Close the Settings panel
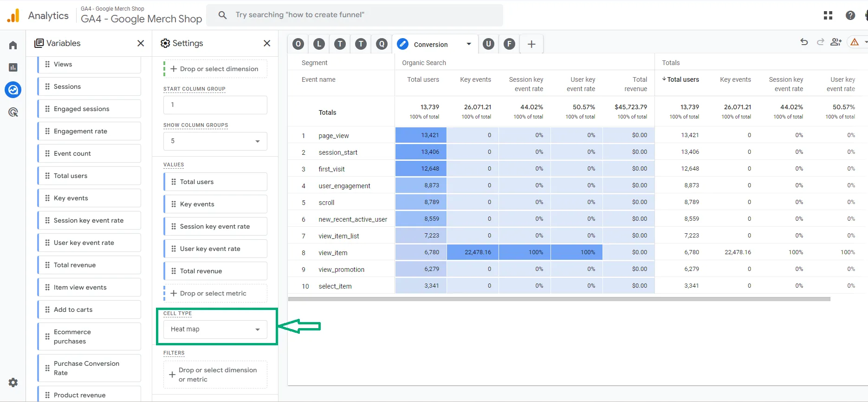Image resolution: width=868 pixels, height=402 pixels. pos(267,43)
